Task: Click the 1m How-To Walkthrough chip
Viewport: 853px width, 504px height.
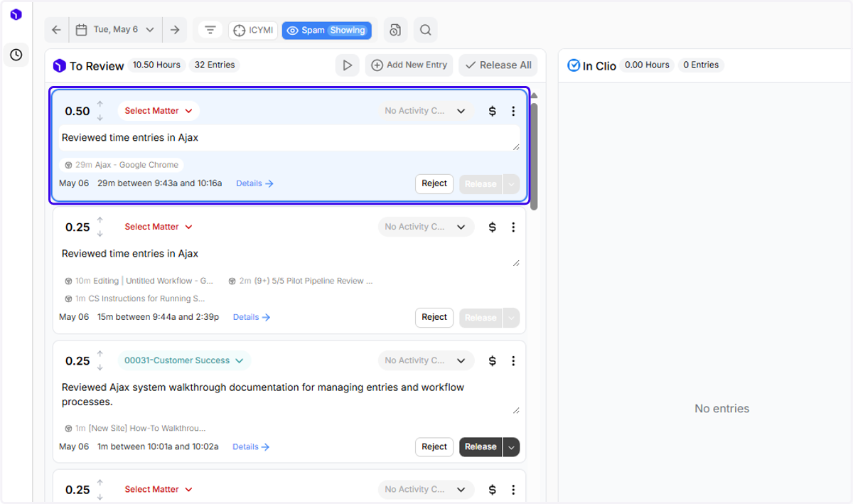Action: 135,429
